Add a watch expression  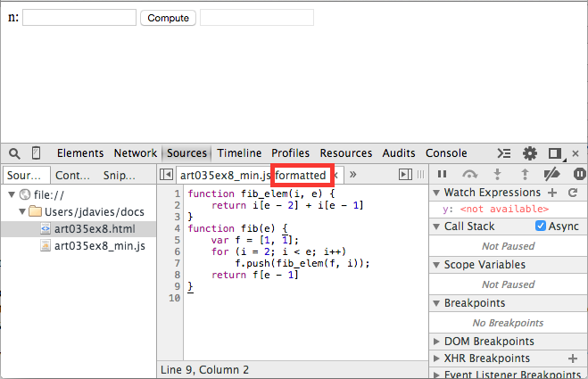[552, 193]
